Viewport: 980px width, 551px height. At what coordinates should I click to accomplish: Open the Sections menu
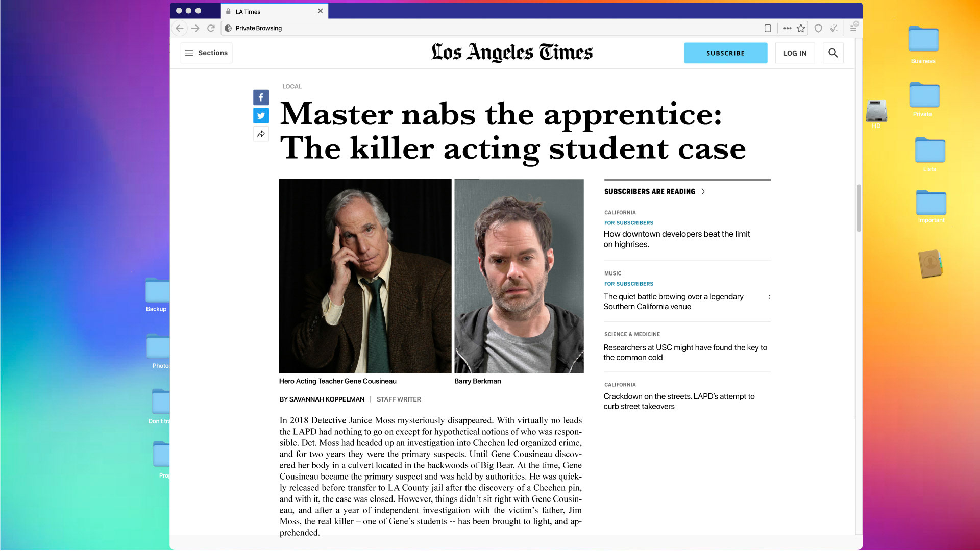(x=206, y=53)
